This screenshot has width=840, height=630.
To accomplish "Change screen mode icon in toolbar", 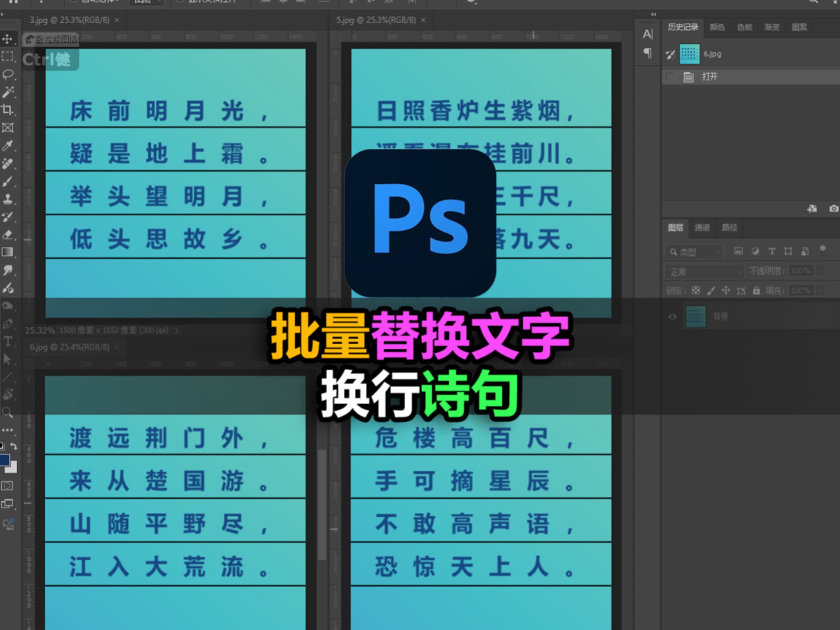I will [7, 504].
